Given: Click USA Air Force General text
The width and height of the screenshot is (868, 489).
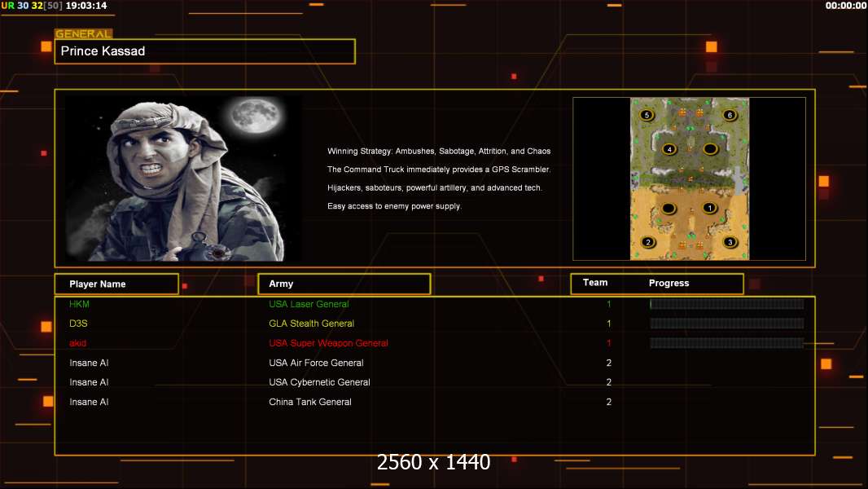Looking at the screenshot, I should [316, 363].
